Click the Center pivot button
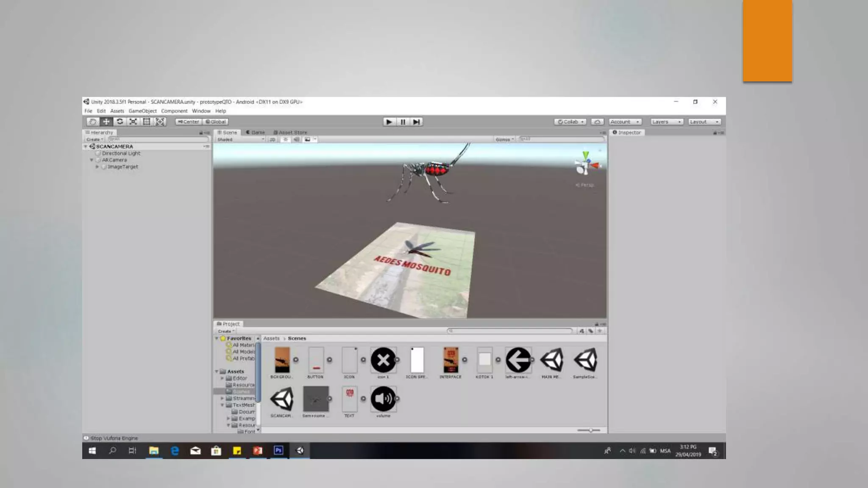This screenshot has height=488, width=868. pos(189,122)
